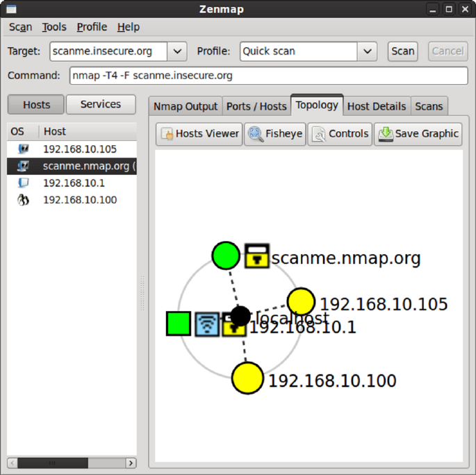Click the Profile Quick scan field
Screen dimensions: 476x475
pos(298,51)
